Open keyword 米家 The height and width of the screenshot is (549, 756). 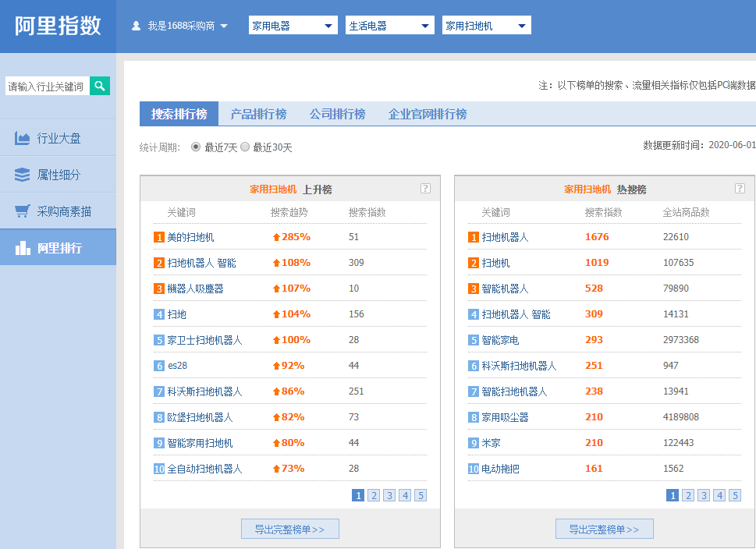pyautogui.click(x=491, y=443)
